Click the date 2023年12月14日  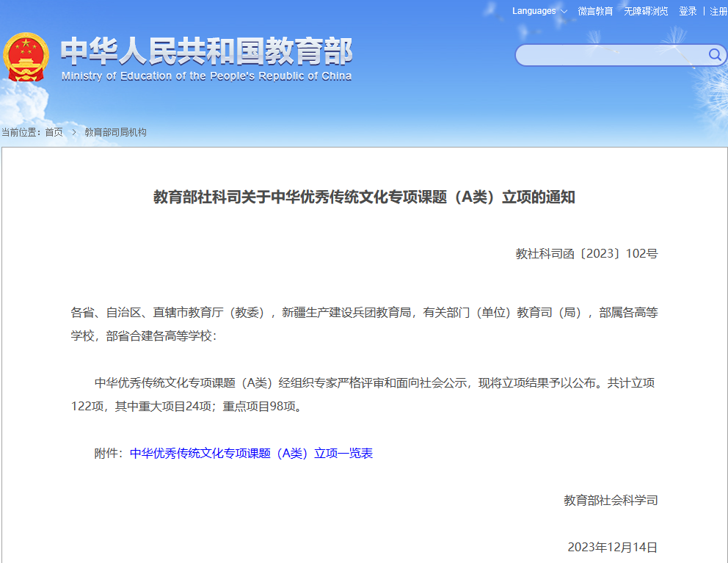click(612, 547)
